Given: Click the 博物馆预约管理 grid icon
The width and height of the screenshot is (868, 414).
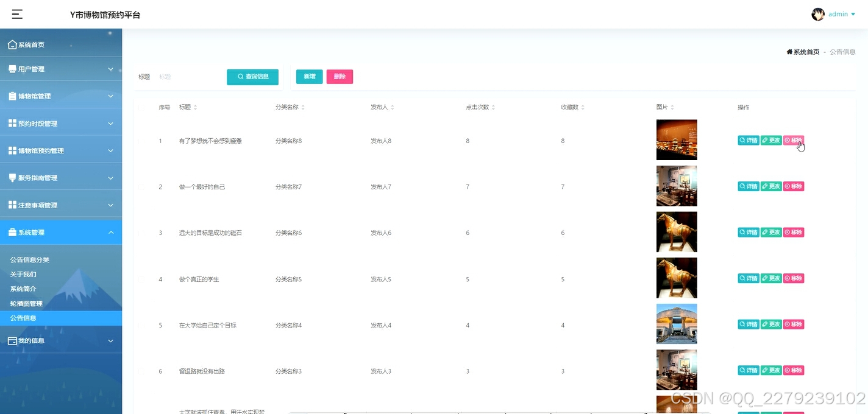Looking at the screenshot, I should 12,150.
